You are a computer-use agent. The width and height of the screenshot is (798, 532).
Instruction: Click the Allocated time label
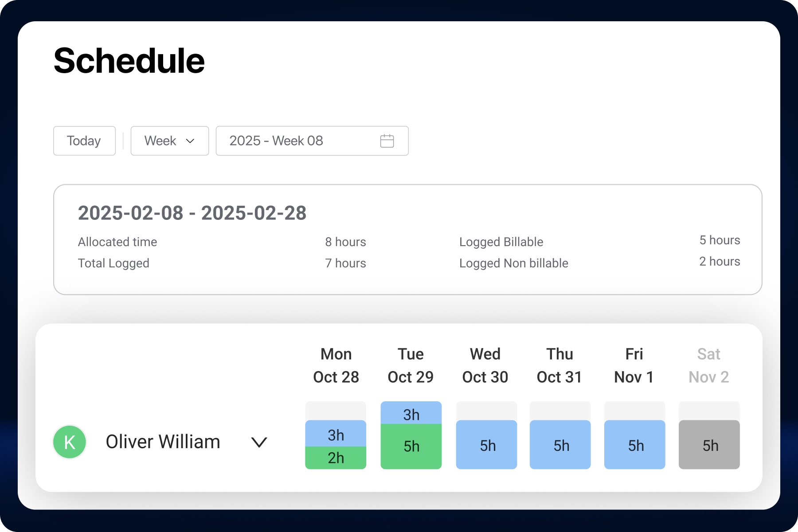click(x=117, y=242)
